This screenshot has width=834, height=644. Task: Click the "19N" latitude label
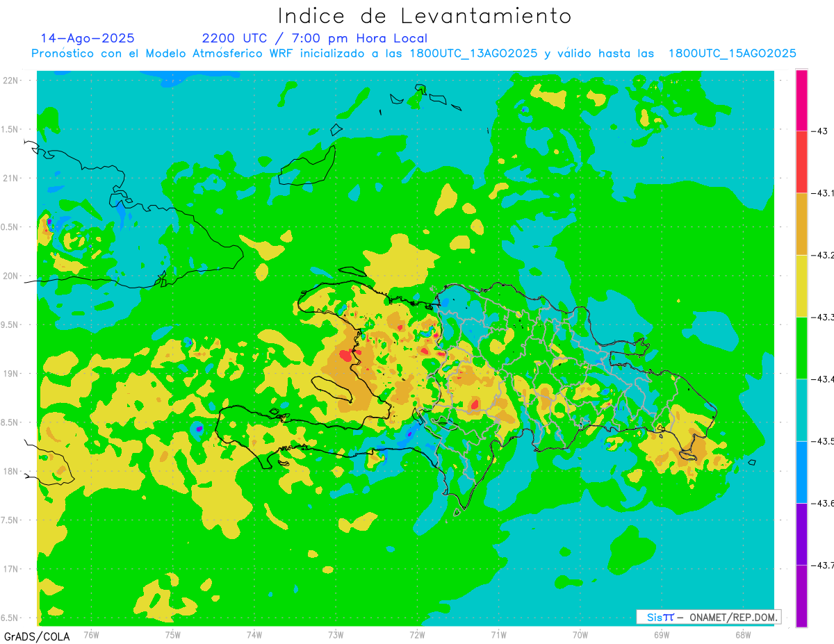pyautogui.click(x=10, y=374)
